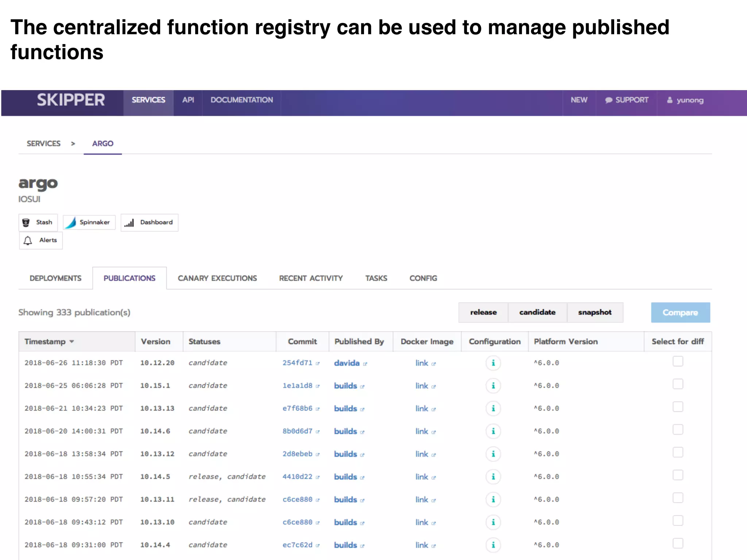Image resolution: width=747 pixels, height=560 pixels.
Task: Show configuration info for version 10.14.5
Action: 493,477
